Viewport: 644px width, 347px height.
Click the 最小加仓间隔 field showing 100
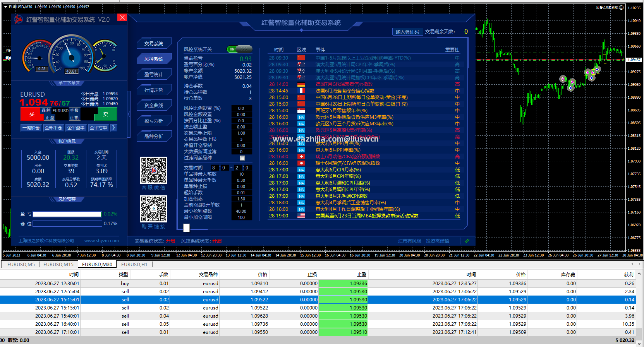click(241, 217)
